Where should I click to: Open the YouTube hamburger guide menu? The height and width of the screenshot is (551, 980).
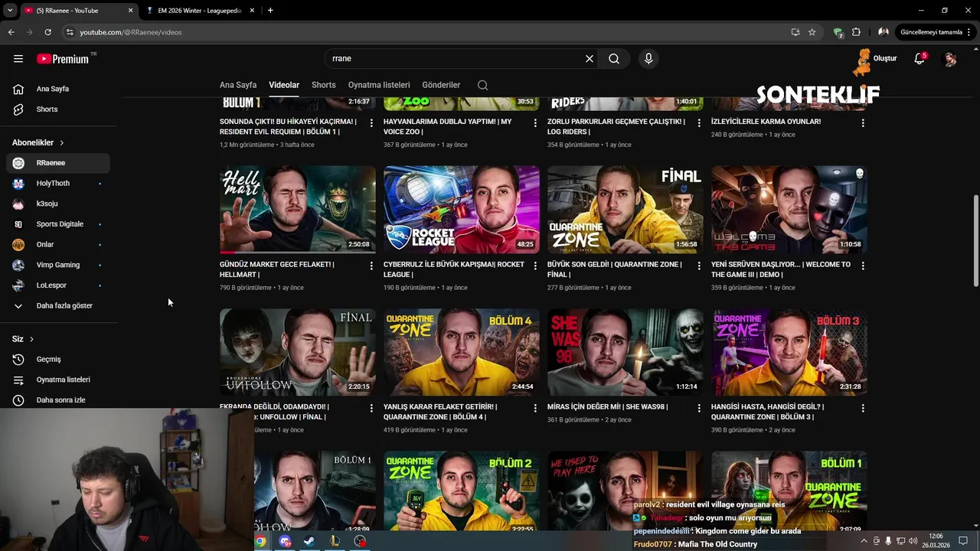(18, 59)
